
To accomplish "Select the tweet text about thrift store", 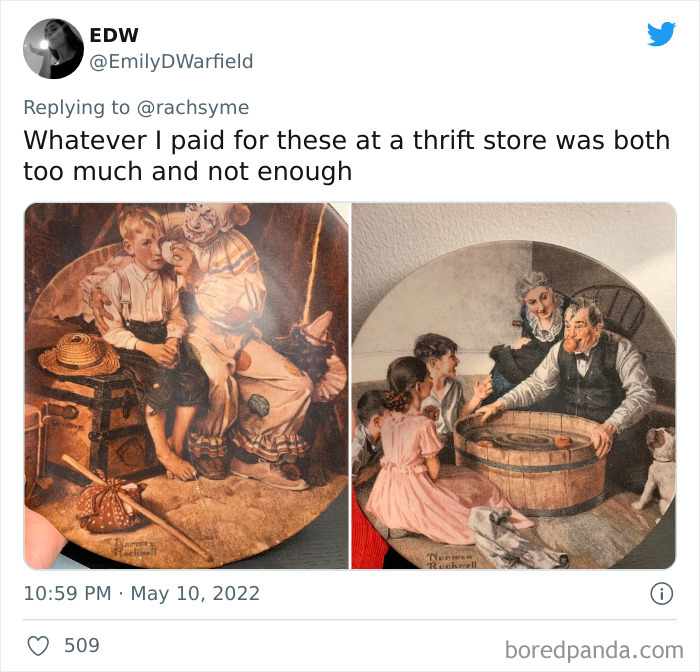I will coord(347,155).
